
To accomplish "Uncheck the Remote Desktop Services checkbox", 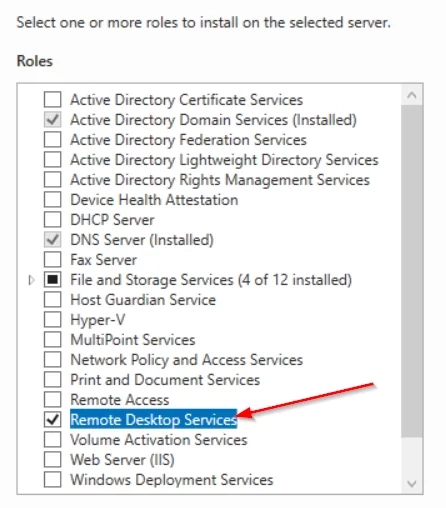I will (52, 420).
